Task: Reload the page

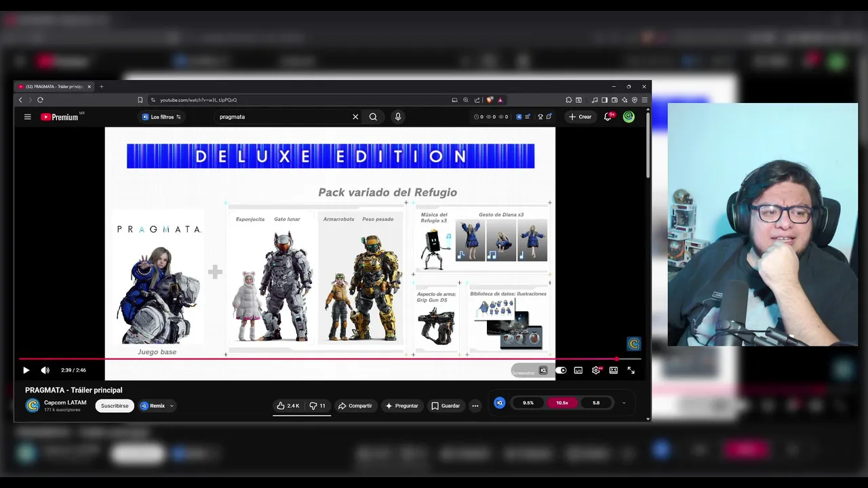Action: [40, 100]
